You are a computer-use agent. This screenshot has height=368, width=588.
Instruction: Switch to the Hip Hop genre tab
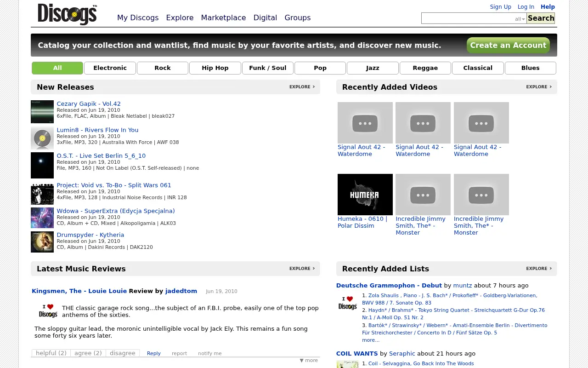coord(215,68)
